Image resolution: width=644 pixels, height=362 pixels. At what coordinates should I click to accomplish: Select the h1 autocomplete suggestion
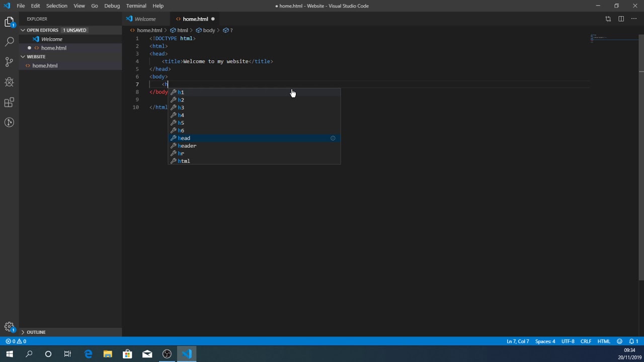point(181,93)
